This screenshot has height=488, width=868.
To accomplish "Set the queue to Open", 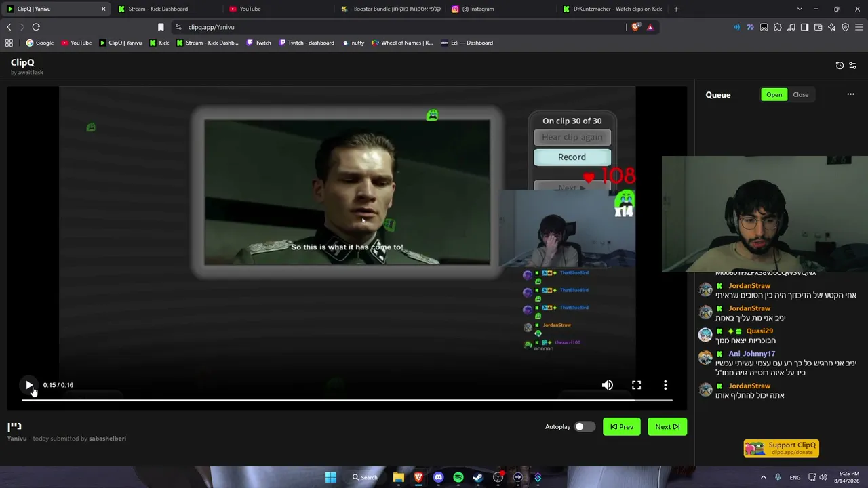I will [774, 94].
